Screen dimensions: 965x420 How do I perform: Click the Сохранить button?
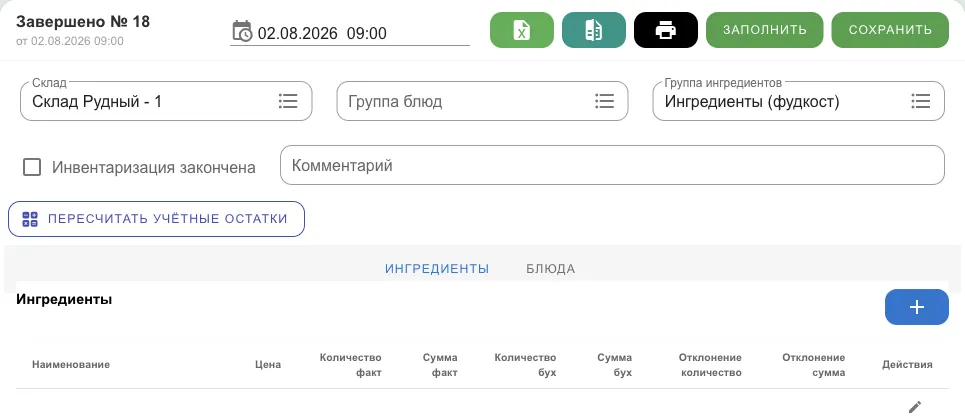click(x=891, y=30)
